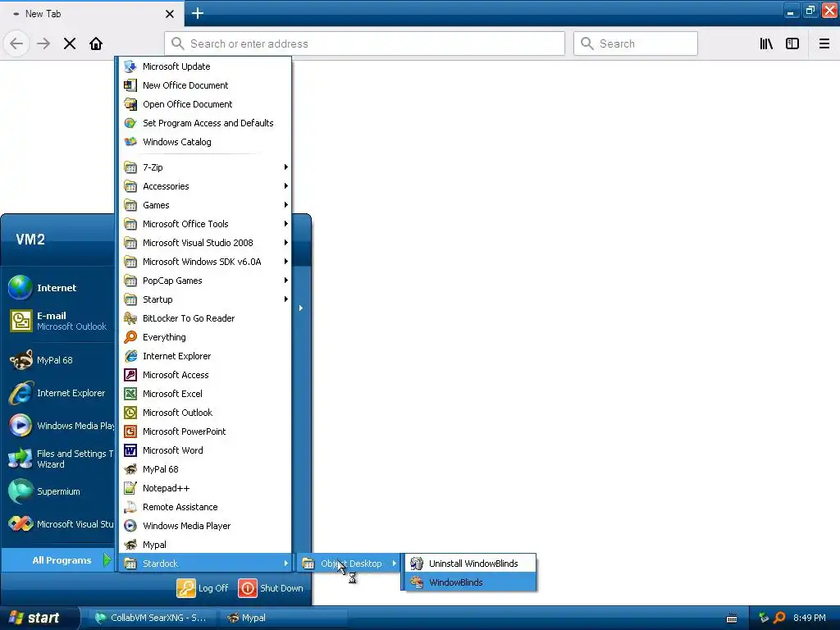Toggle browser sidebar icon

pyautogui.click(x=792, y=44)
